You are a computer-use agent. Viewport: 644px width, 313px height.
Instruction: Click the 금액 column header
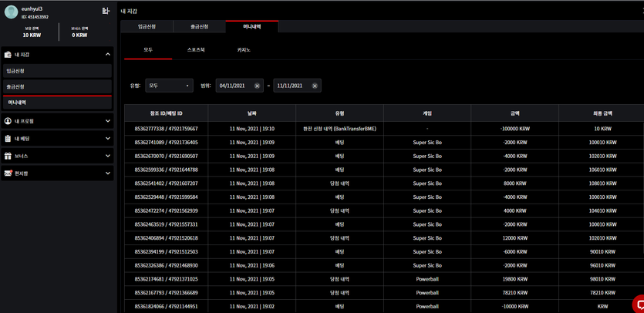(x=514, y=113)
